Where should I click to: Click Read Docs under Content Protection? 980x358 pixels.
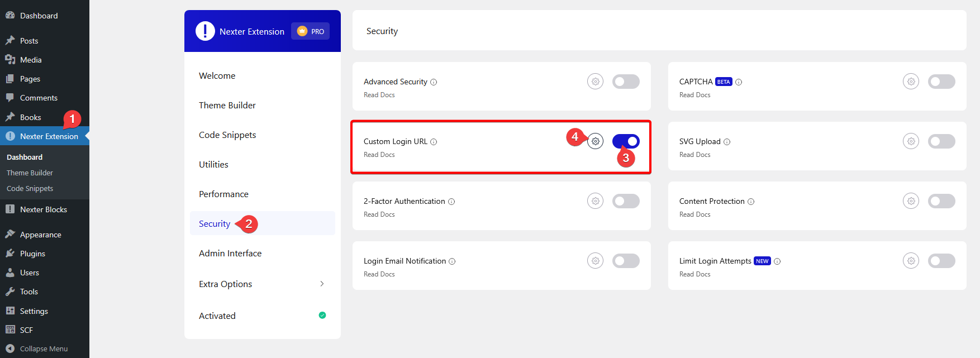(694, 214)
